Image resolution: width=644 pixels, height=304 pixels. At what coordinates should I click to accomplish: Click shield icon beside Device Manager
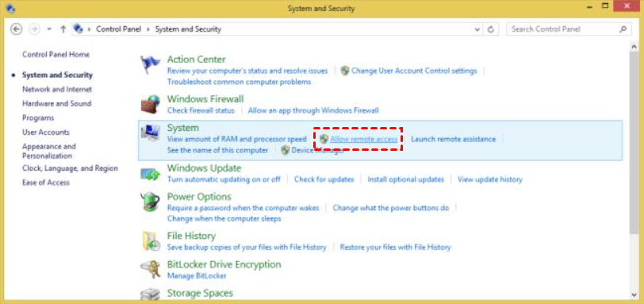click(x=286, y=150)
